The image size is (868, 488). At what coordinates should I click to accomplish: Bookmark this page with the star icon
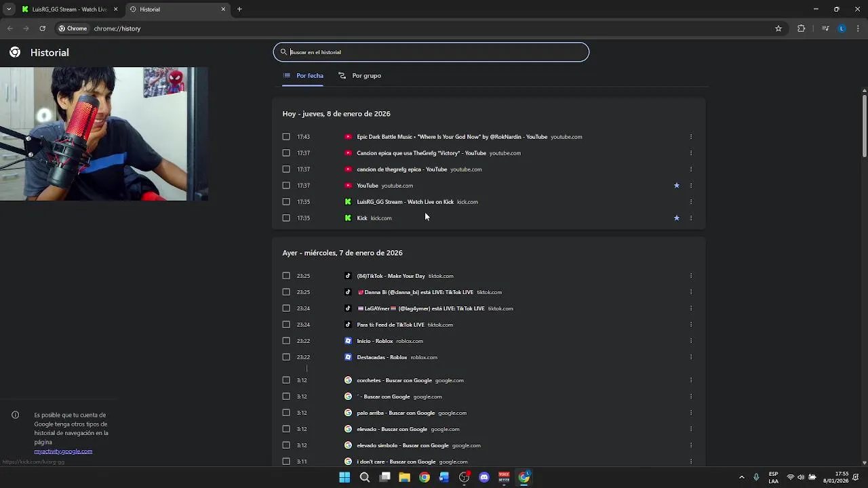point(778,28)
